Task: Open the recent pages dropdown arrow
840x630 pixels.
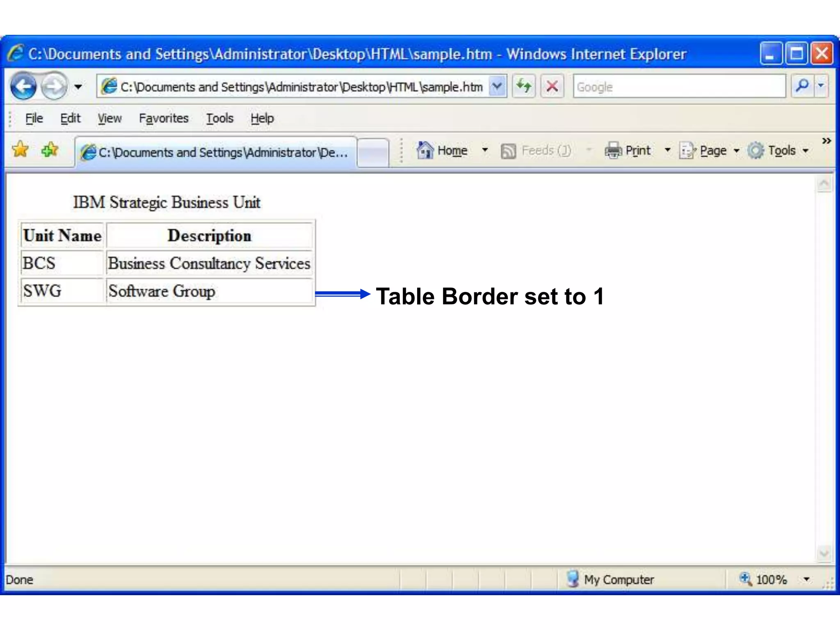Action: click(78, 87)
